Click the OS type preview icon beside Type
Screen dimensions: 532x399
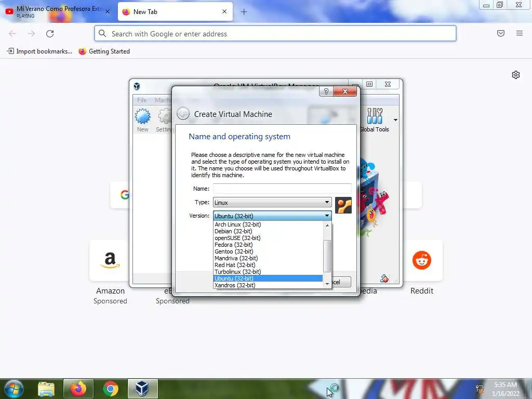tap(343, 205)
